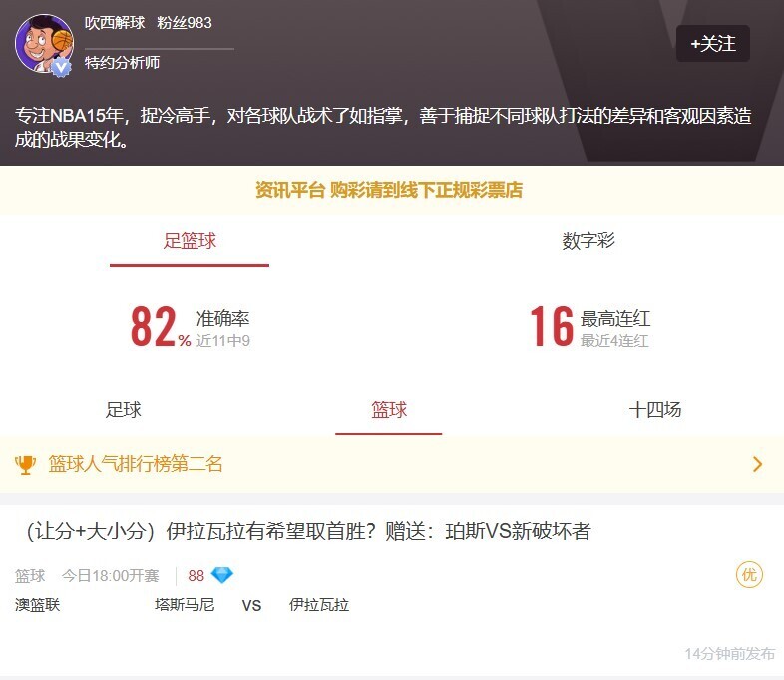Click analyst name 吹西解球

(x=115, y=23)
